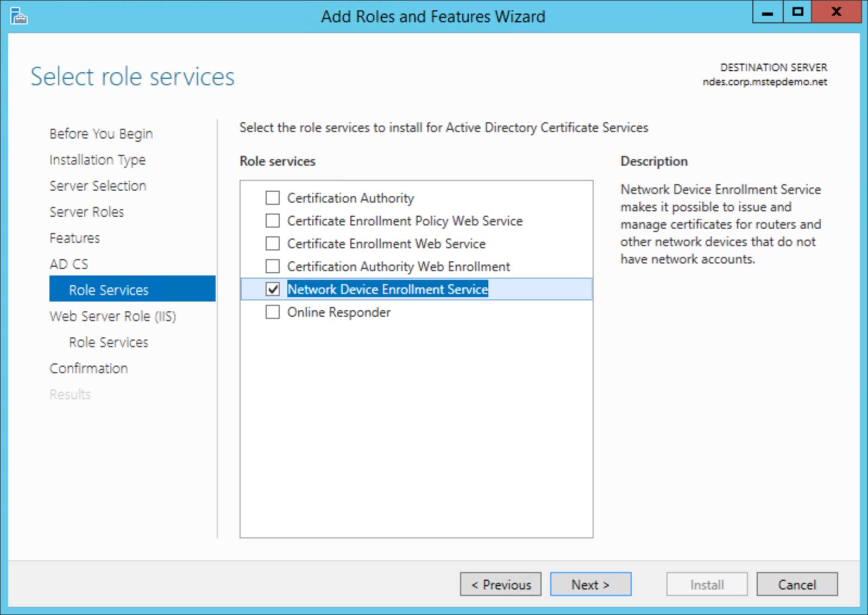Select the AD CS step
Viewport: 868px width, 615px height.
69,264
